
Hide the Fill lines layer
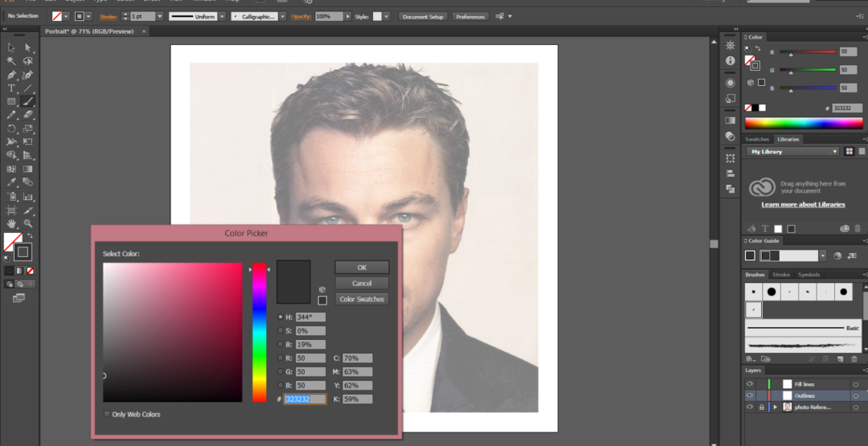[x=750, y=384]
